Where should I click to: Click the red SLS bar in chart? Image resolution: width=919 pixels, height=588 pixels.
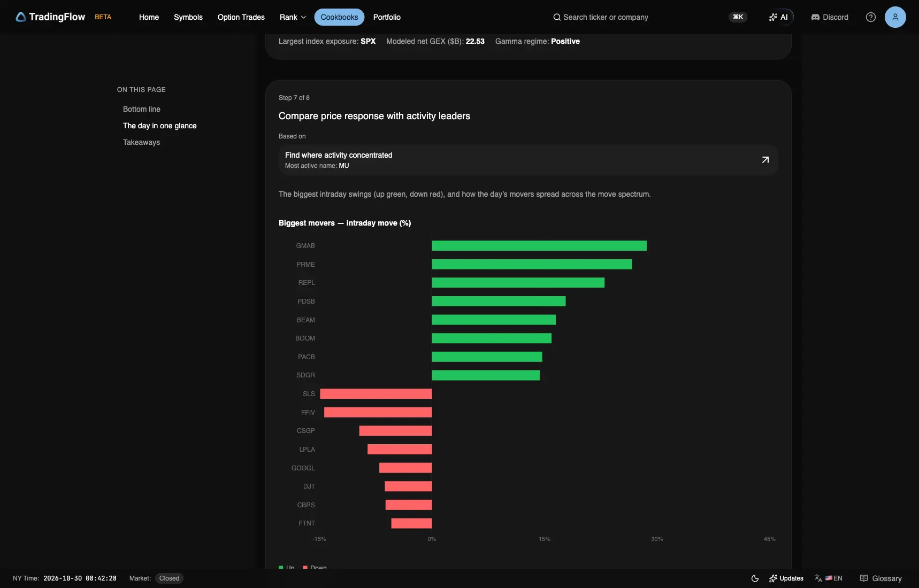[x=376, y=394]
